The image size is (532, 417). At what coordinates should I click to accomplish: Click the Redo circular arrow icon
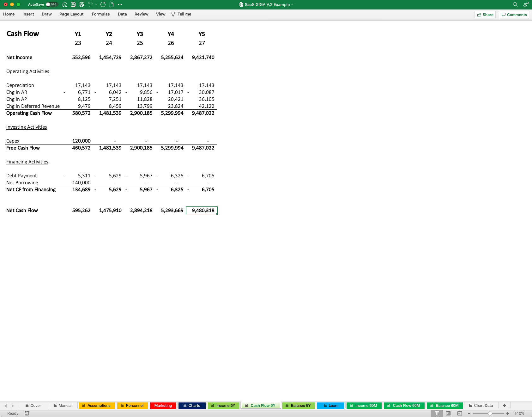tap(103, 4)
